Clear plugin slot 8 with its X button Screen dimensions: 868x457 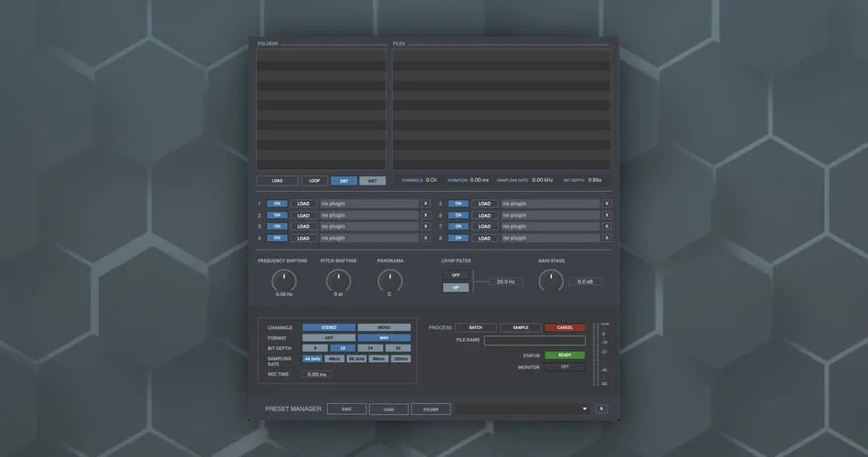click(x=607, y=238)
